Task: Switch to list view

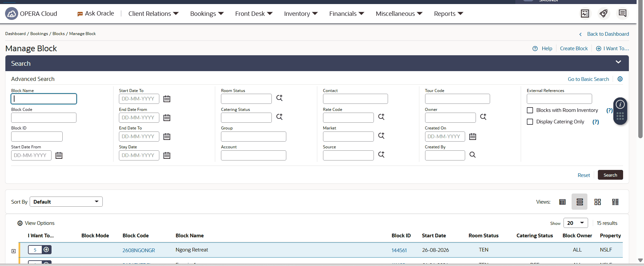Action: point(580,202)
